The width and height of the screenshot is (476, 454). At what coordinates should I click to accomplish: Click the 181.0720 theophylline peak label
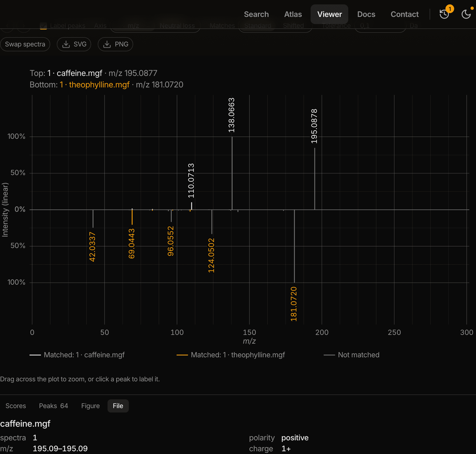coord(294,304)
